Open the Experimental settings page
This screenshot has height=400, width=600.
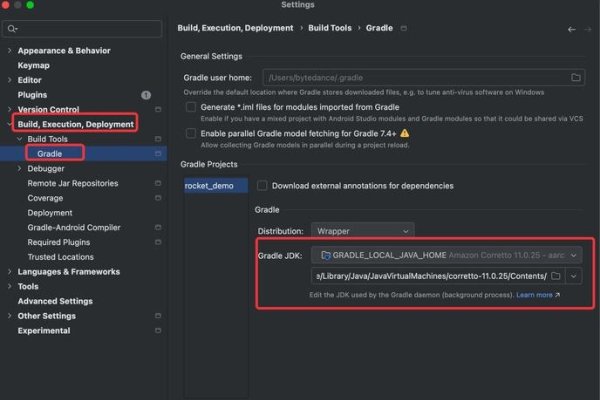click(x=44, y=331)
